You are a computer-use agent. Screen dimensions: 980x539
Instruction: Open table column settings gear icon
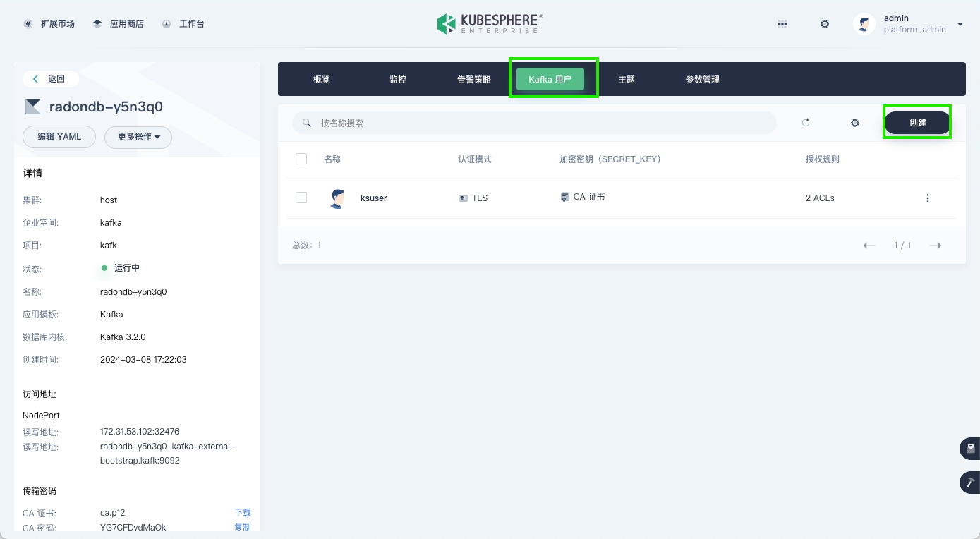tap(855, 123)
